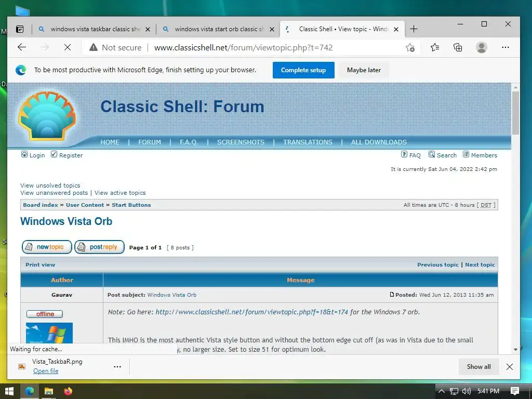Click the Vista_TaskbaR.png download file icon

(x=22, y=366)
